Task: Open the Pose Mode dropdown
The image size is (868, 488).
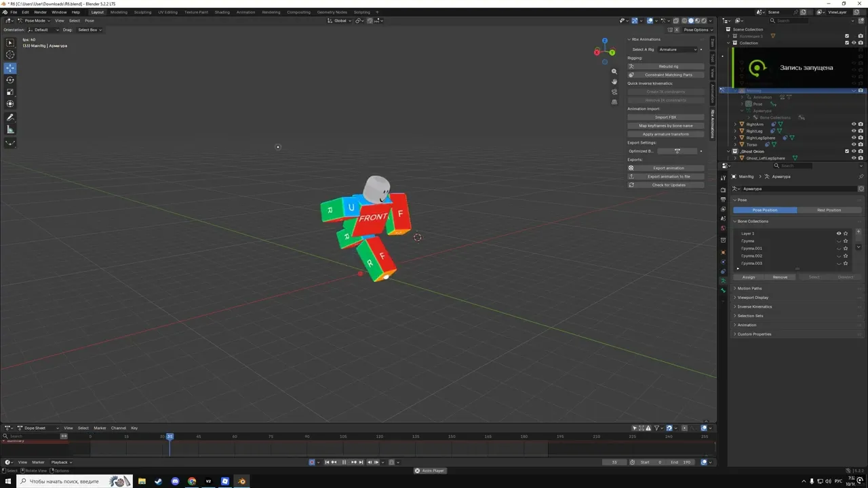Action: tap(33, 20)
